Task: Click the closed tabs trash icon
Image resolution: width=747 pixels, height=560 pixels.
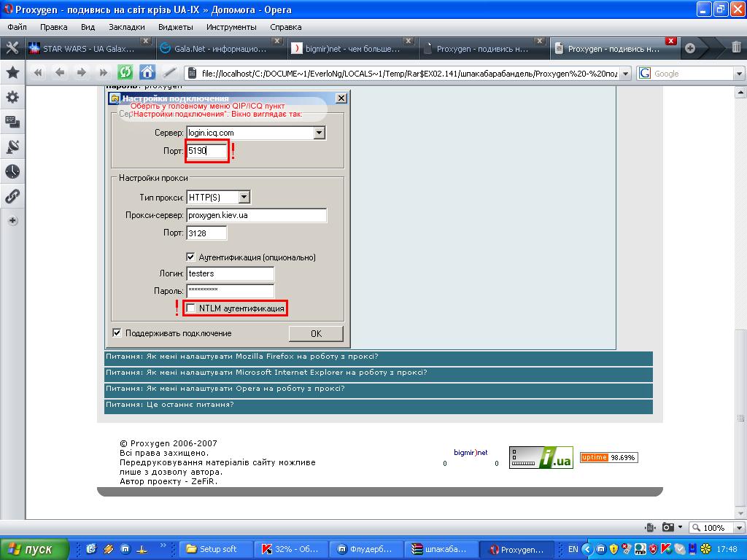Action: 736,48
